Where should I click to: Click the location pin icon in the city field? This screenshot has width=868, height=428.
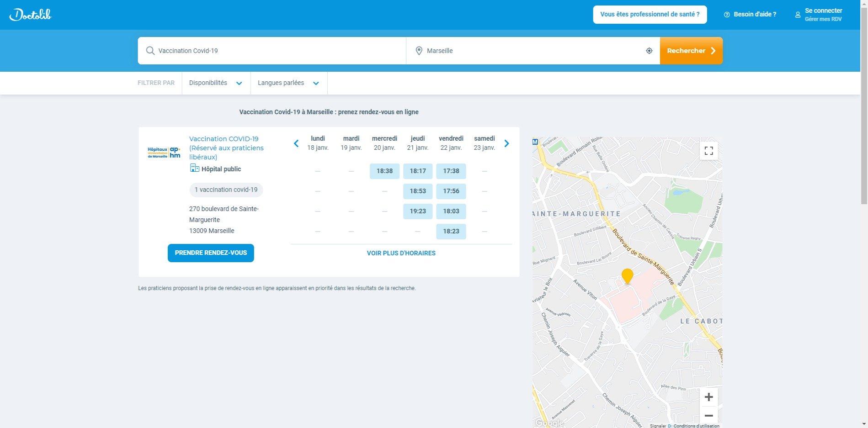click(419, 51)
